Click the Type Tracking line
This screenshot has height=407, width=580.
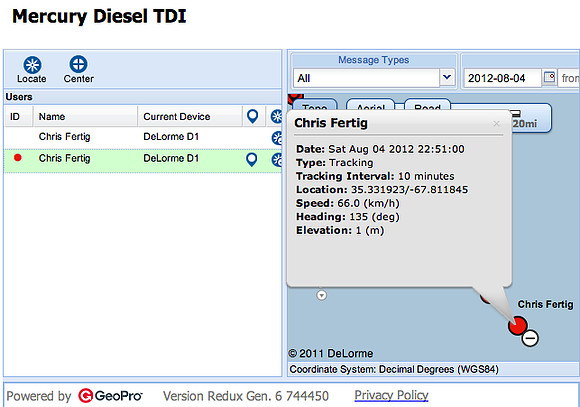(334, 163)
